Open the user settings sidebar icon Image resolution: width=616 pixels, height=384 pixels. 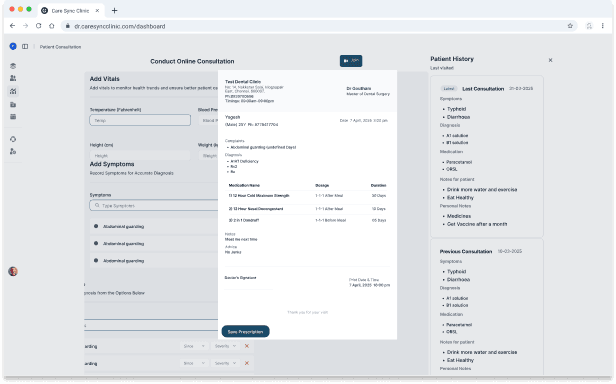pyautogui.click(x=13, y=151)
